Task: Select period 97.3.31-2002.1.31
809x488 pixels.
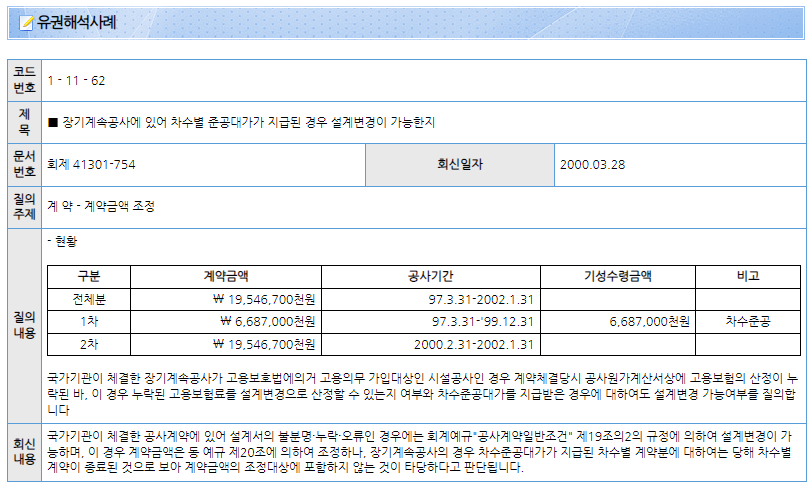Action: click(x=481, y=300)
